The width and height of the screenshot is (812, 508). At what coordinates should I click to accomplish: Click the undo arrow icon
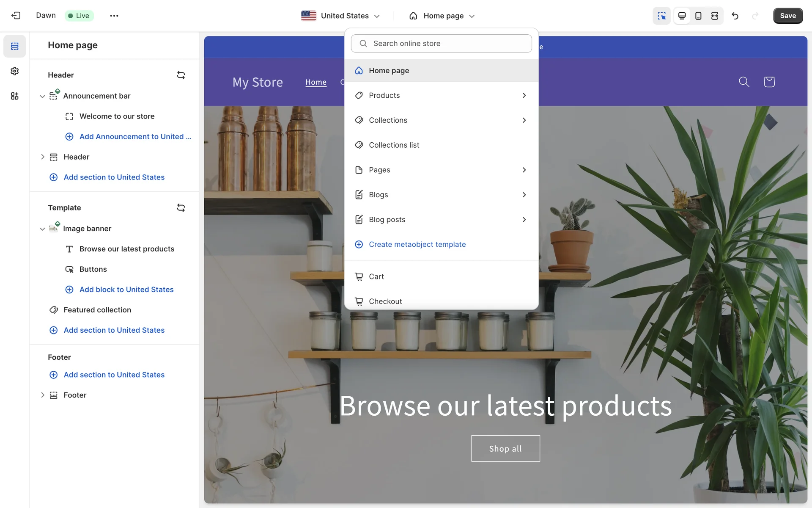(x=735, y=16)
